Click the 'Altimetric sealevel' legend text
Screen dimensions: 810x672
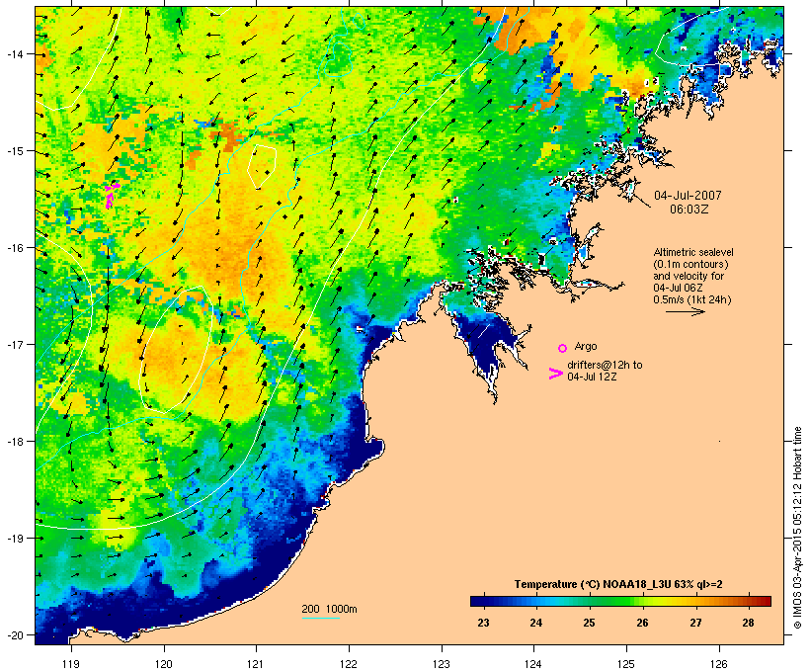[x=693, y=252]
